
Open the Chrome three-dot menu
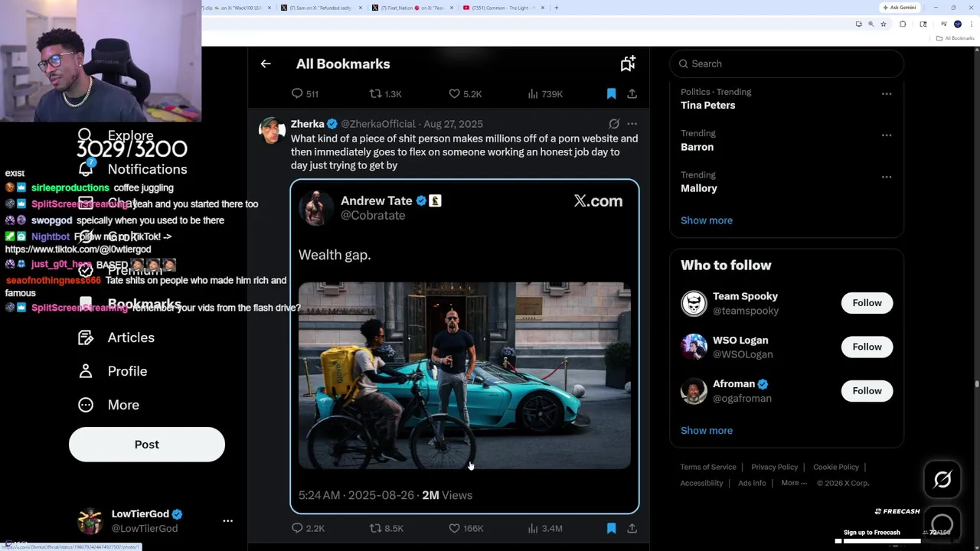[x=972, y=24]
